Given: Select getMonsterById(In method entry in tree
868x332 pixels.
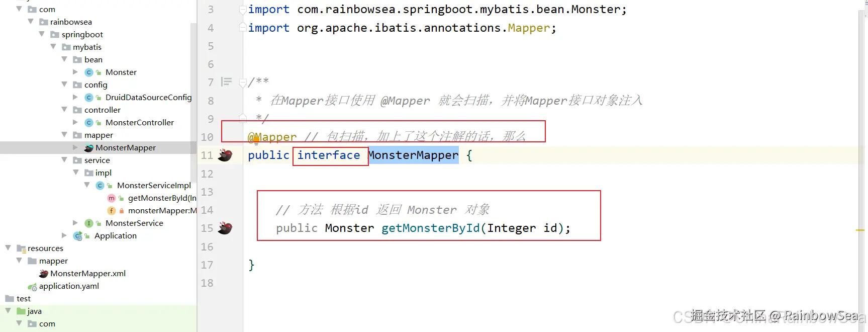Looking at the screenshot, I should [162, 198].
